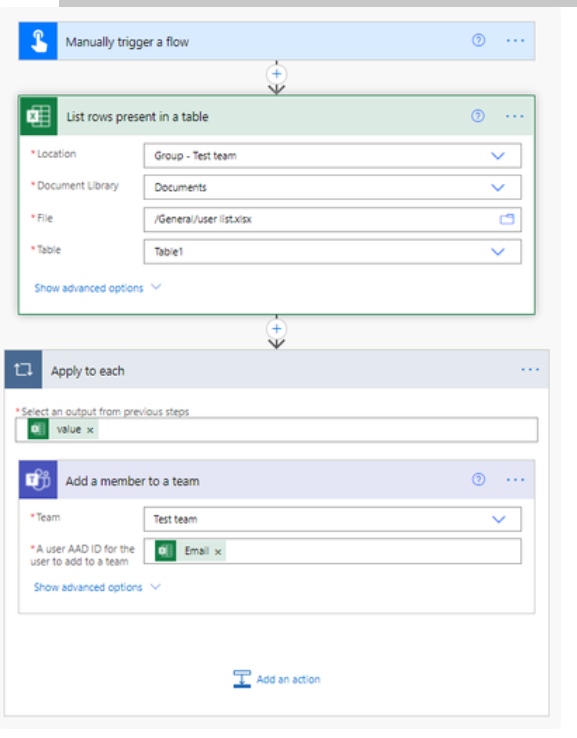Select the Manually trigger a flow title

[x=127, y=42]
